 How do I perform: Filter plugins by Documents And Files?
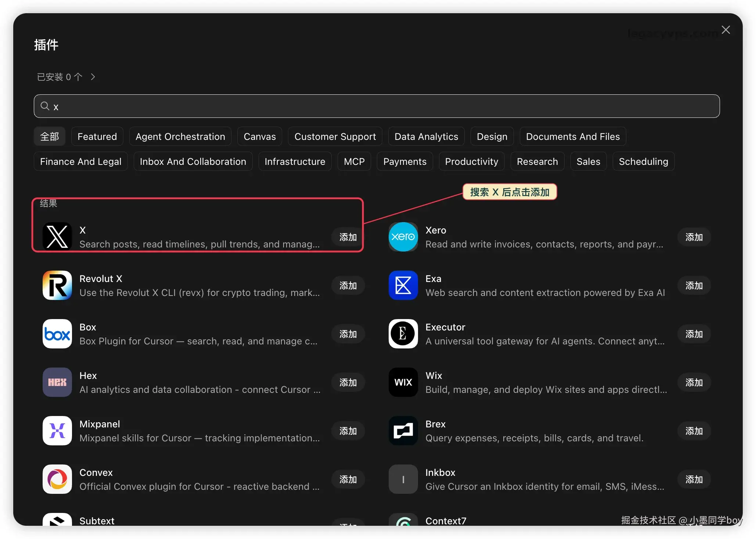pos(573,137)
